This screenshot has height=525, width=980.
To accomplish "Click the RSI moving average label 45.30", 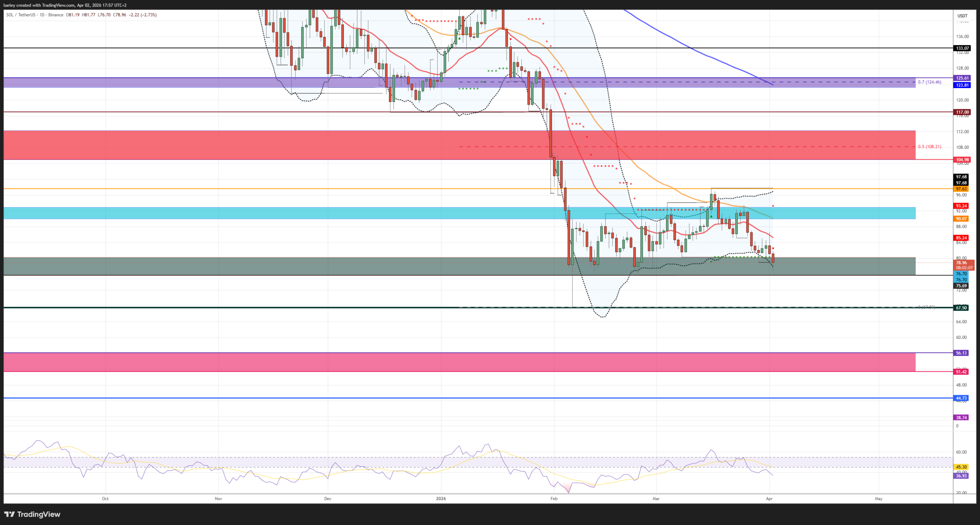I will [x=961, y=467].
